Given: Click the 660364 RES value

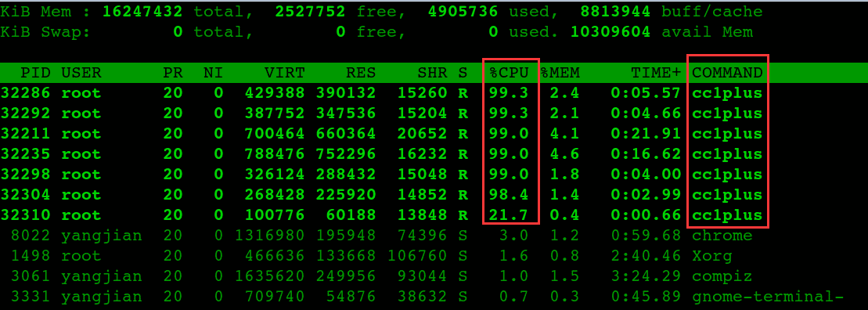Looking at the screenshot, I should pyautogui.click(x=346, y=133).
